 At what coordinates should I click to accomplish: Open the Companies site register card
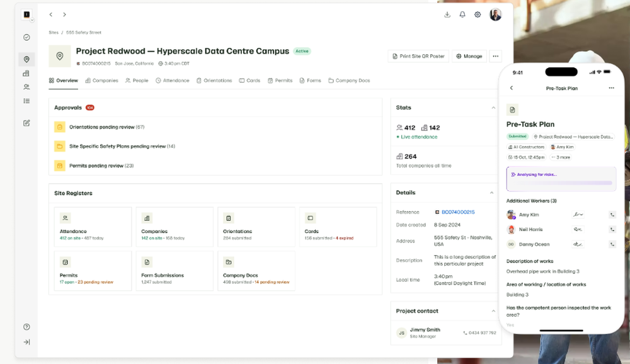pyautogui.click(x=175, y=227)
